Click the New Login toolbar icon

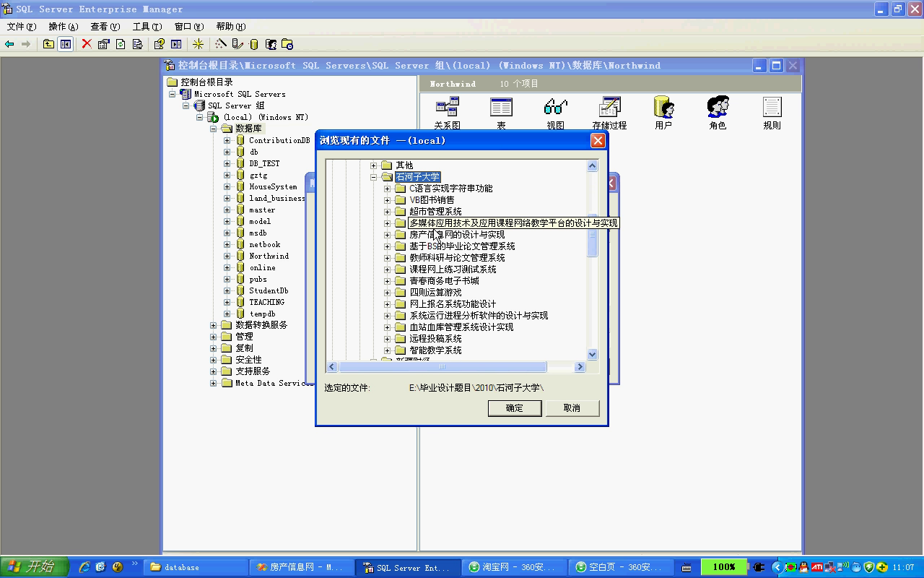pyautogui.click(x=271, y=44)
